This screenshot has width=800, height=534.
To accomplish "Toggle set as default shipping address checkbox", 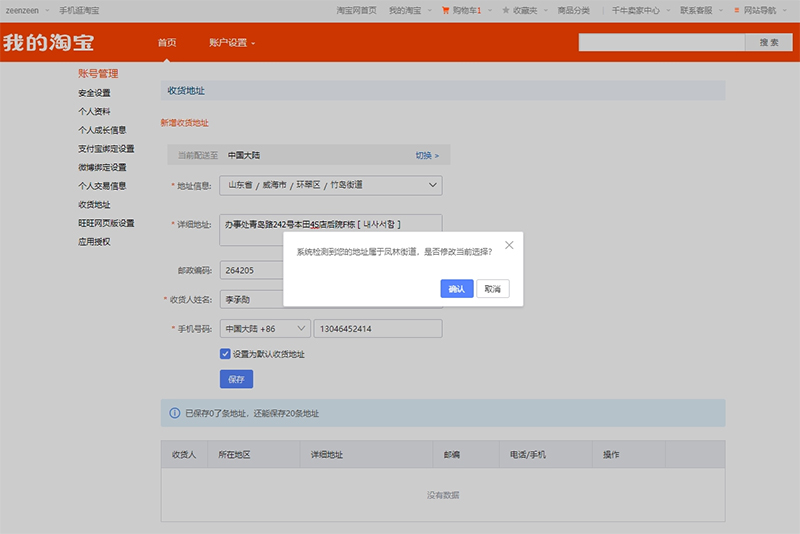I will [x=225, y=354].
